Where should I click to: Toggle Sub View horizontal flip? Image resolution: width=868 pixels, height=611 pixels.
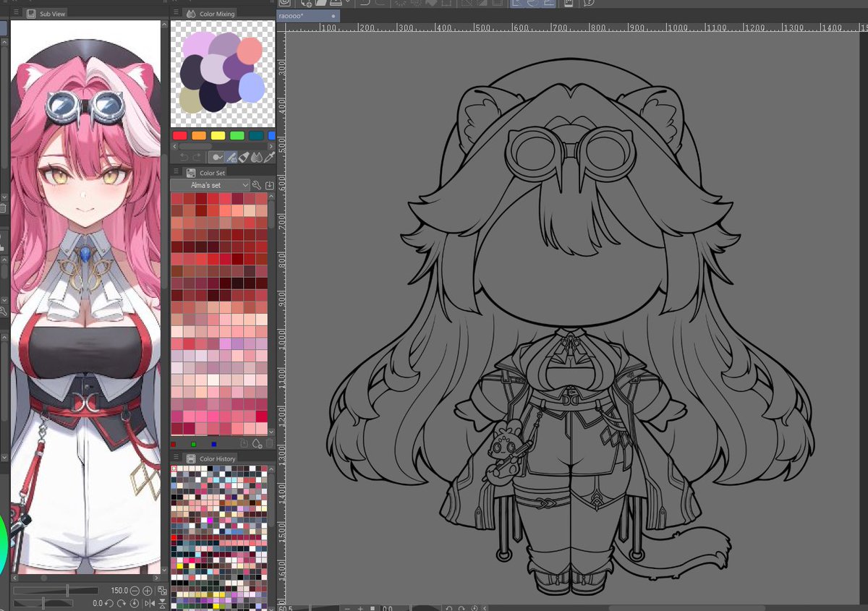coord(150,603)
